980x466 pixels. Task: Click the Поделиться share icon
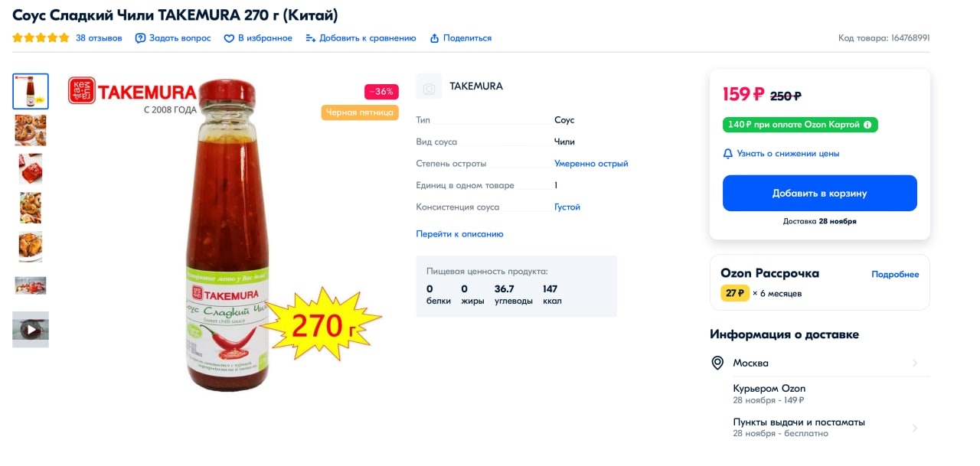coord(434,38)
